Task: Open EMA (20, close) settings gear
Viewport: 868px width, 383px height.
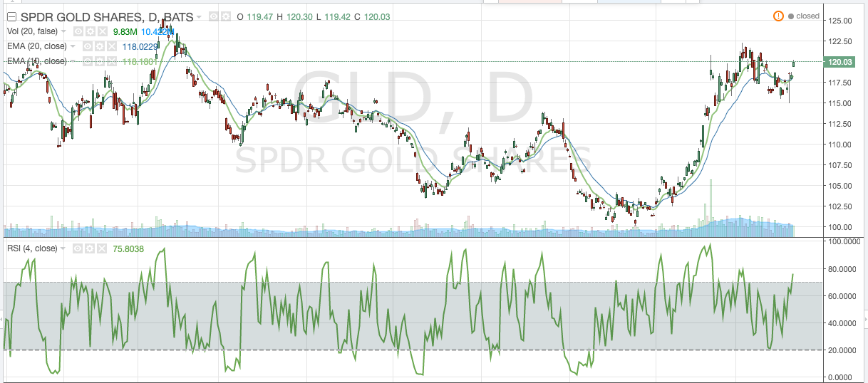Action: tap(100, 46)
